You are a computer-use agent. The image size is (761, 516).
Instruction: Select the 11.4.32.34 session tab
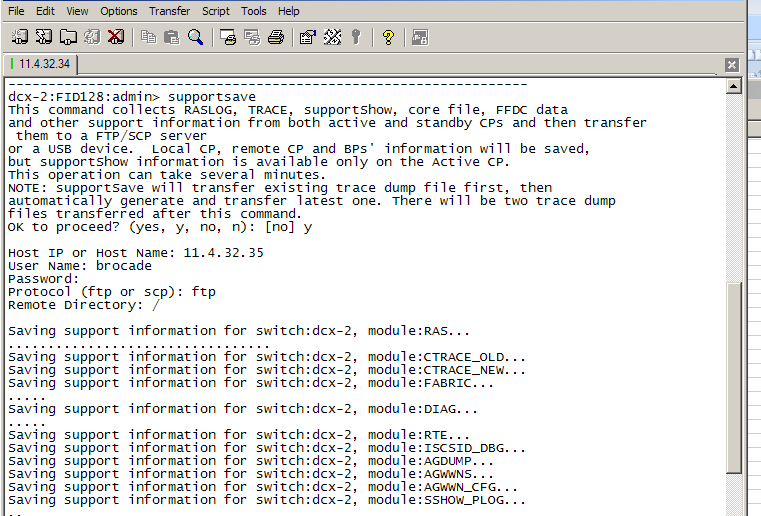(x=41, y=64)
